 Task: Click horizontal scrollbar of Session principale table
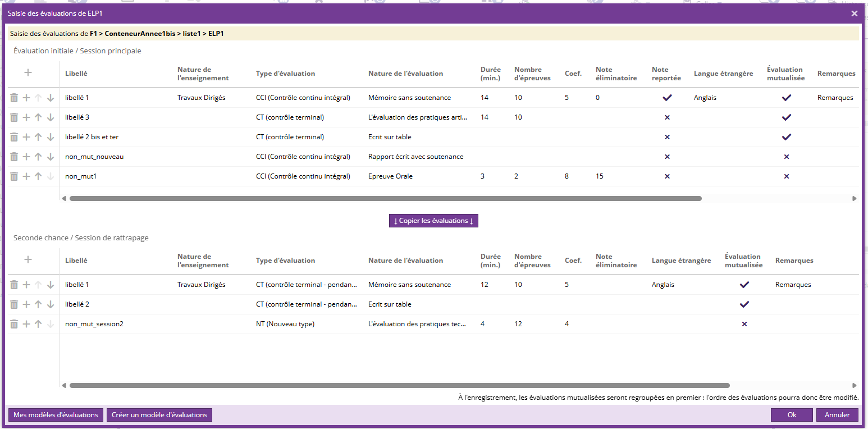click(385, 198)
